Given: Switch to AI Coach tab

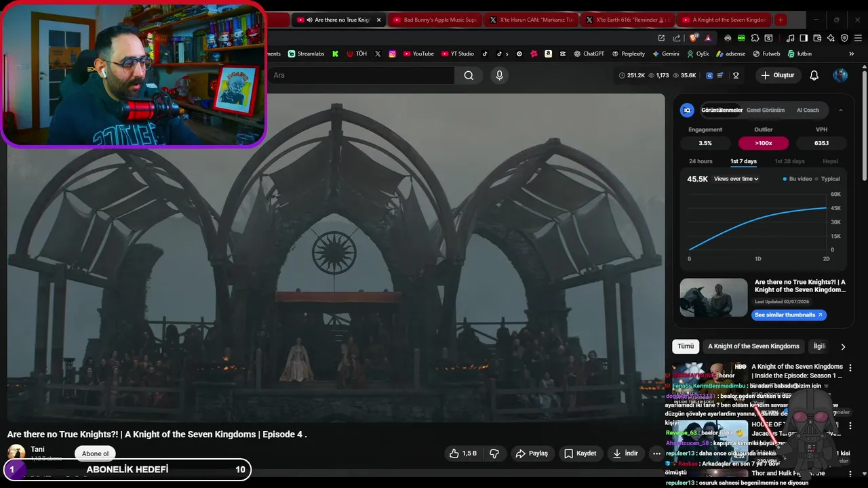Looking at the screenshot, I should 808,110.
